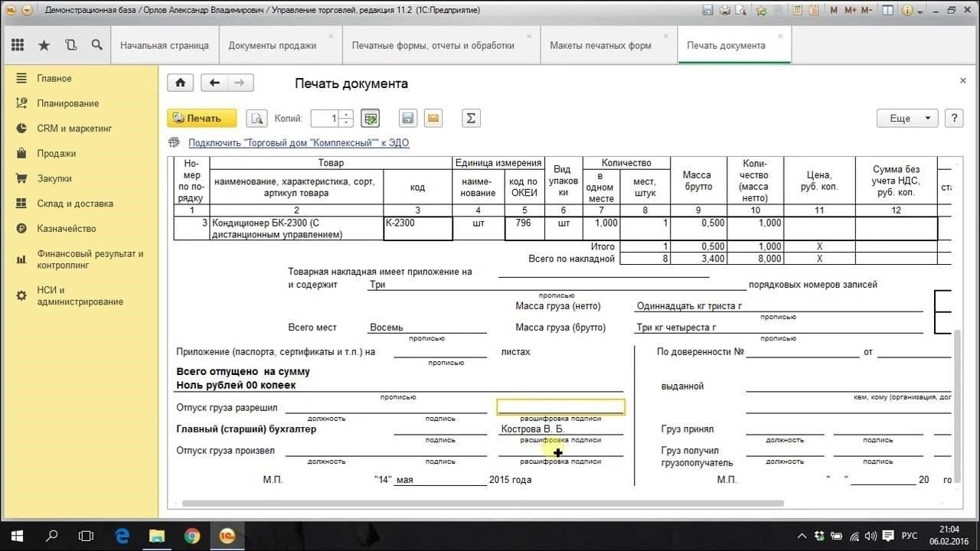Open the Подключить Торговый дом к ЭДО link
This screenshot has height=551, width=980.
click(x=299, y=143)
